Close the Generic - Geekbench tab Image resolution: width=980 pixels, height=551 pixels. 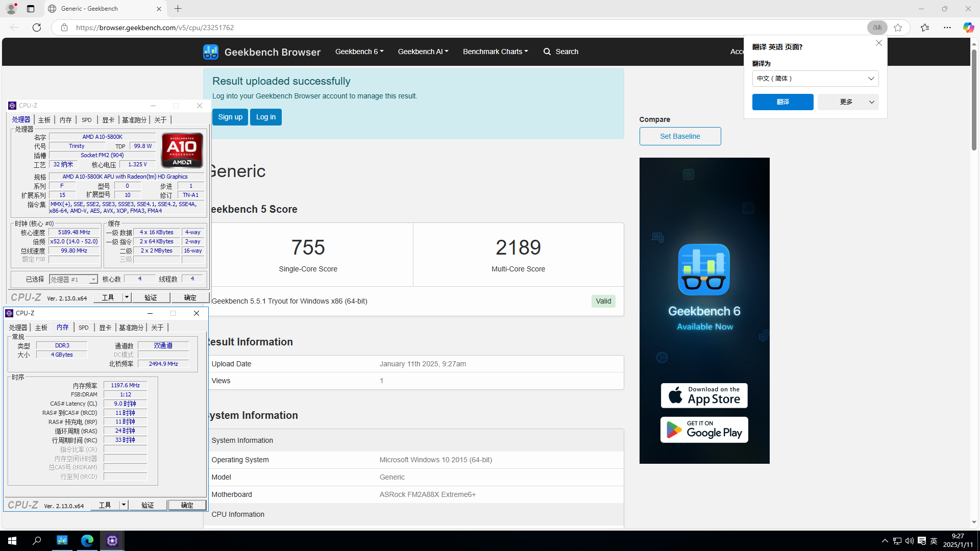[159, 9]
